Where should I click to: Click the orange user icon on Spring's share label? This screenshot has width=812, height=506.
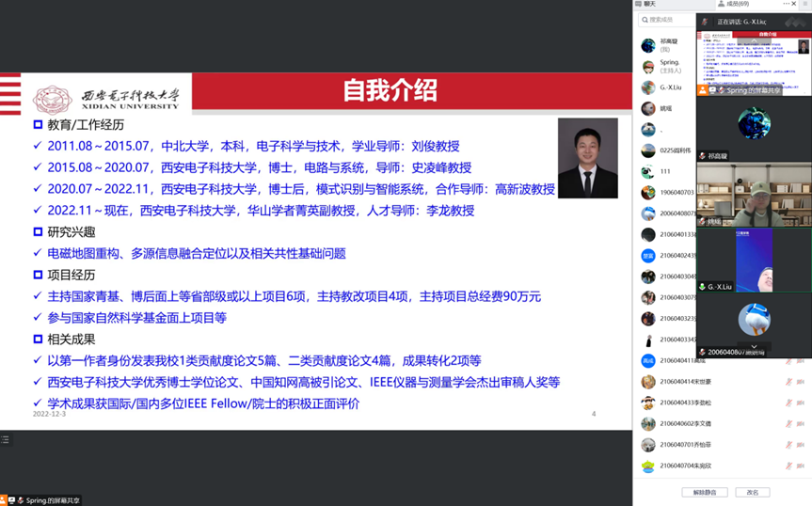[702, 90]
